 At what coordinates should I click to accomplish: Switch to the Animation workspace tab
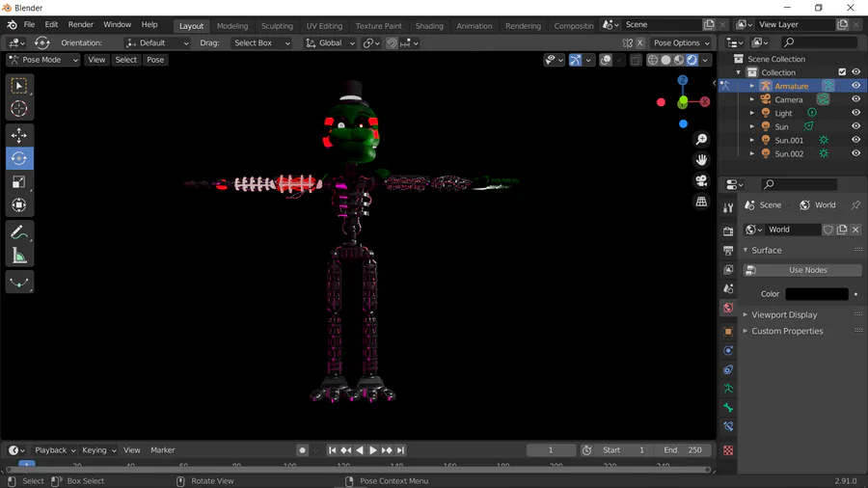click(x=474, y=25)
